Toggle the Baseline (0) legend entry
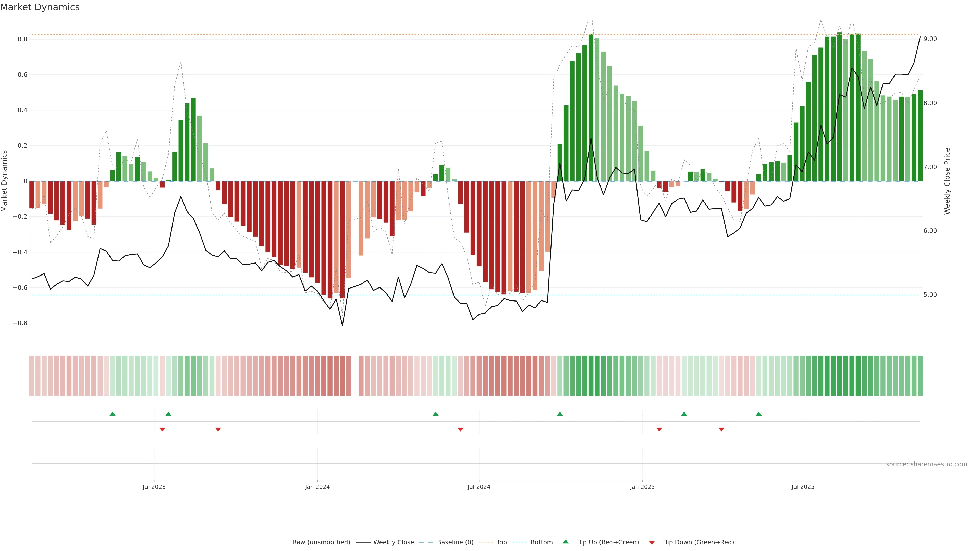Screen dimensions: 980x551 (x=455, y=542)
